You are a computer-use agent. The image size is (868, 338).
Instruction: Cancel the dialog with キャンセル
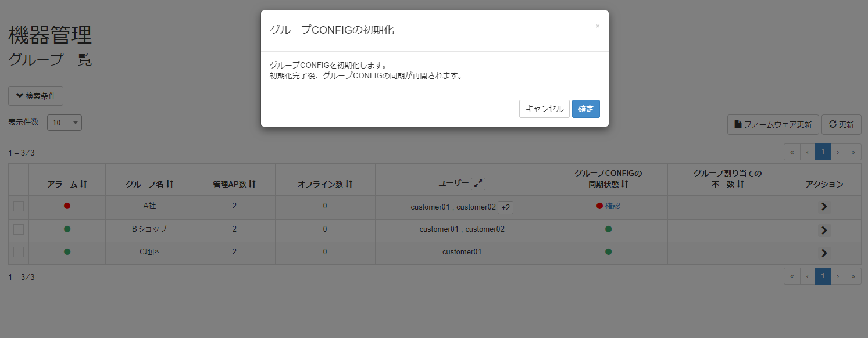[x=544, y=109]
